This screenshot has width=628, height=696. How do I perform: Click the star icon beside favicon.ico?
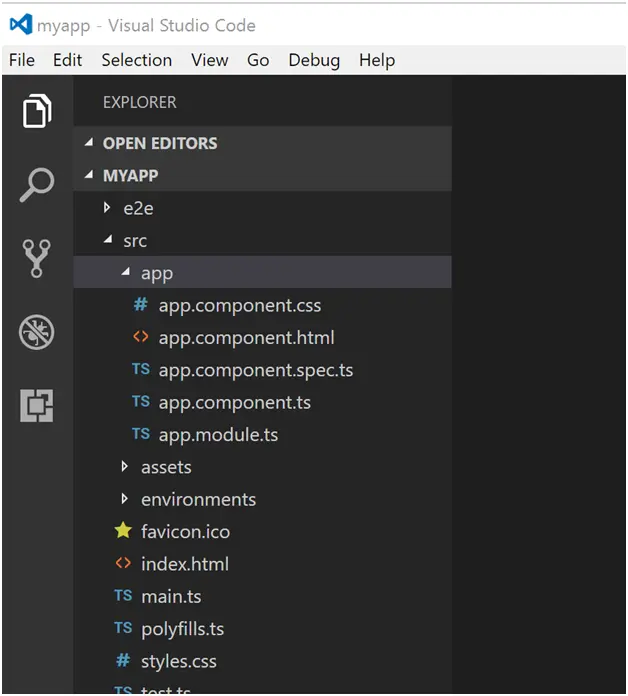pos(123,530)
